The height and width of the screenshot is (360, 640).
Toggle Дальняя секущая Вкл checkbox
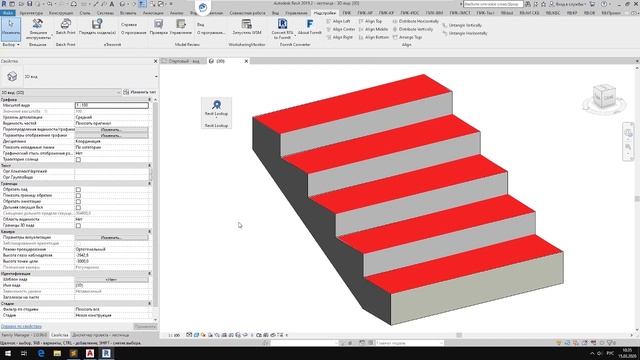[78, 208]
